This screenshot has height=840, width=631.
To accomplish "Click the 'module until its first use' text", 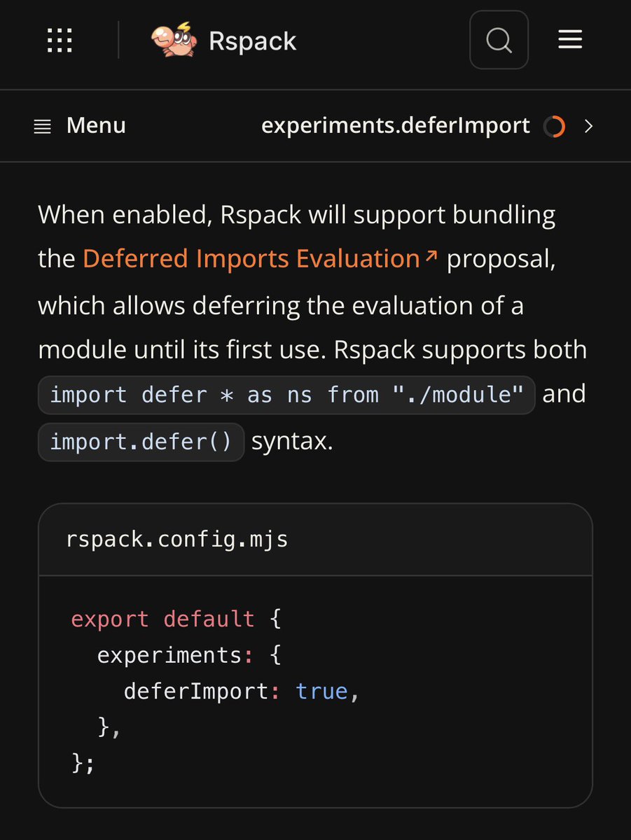I will (183, 349).
